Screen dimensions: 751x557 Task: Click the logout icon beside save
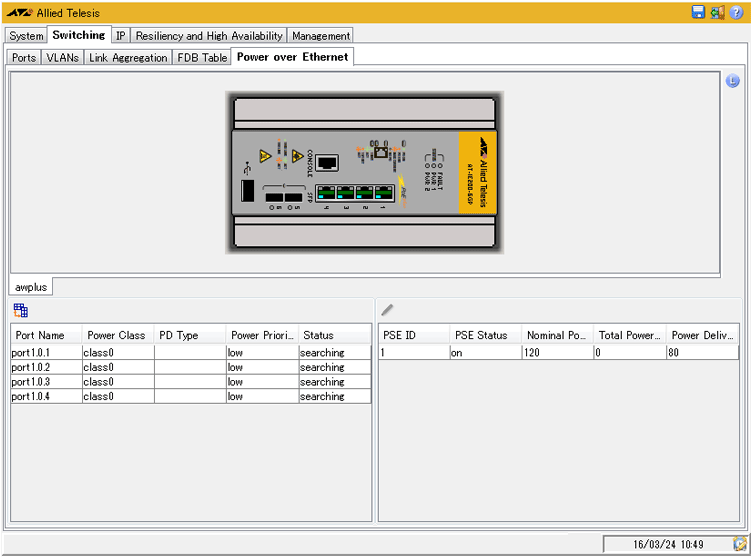click(x=717, y=12)
